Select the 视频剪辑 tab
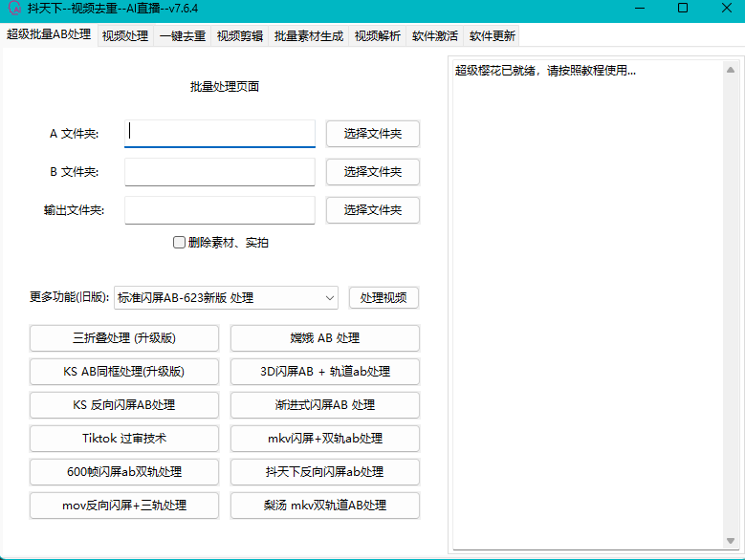 coord(239,36)
